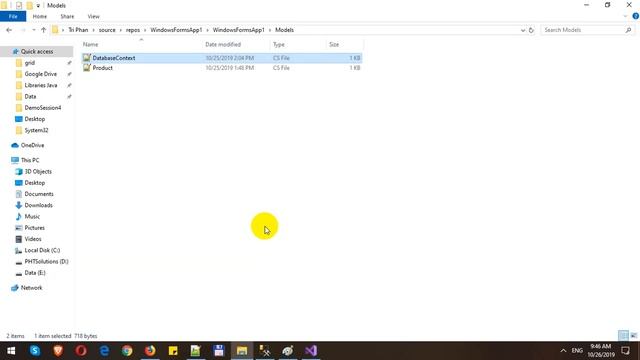The height and width of the screenshot is (360, 640).
Task: Sort by the Type column header
Action: tap(279, 44)
